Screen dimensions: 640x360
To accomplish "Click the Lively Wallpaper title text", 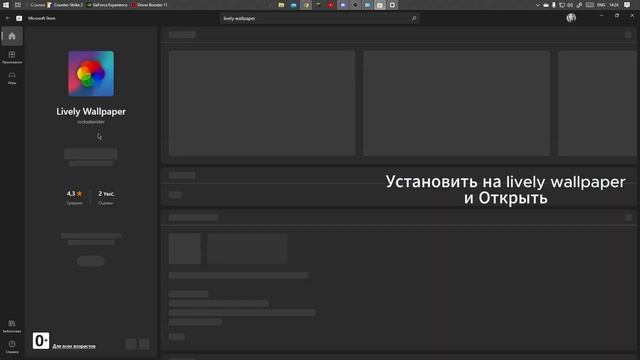I will tap(91, 111).
